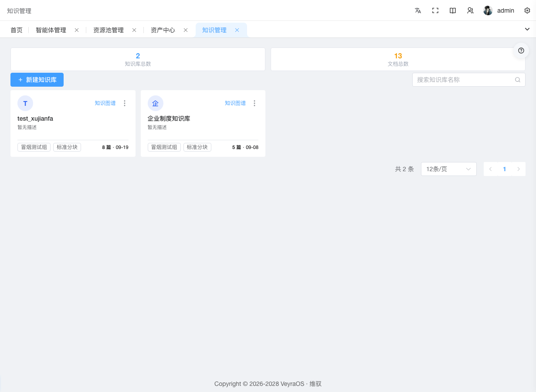Click 冒烟测试组 tag on test_xujianfa
The width and height of the screenshot is (536, 392).
click(34, 147)
